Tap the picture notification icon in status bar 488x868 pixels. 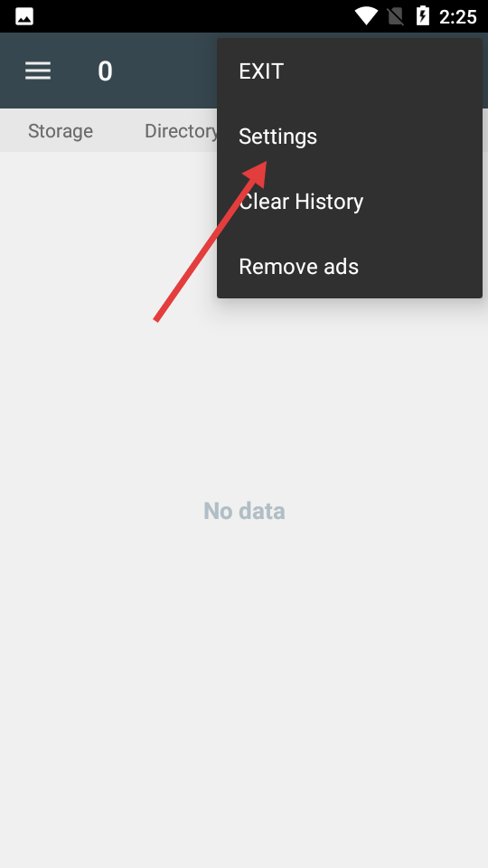pyautogui.click(x=24, y=16)
